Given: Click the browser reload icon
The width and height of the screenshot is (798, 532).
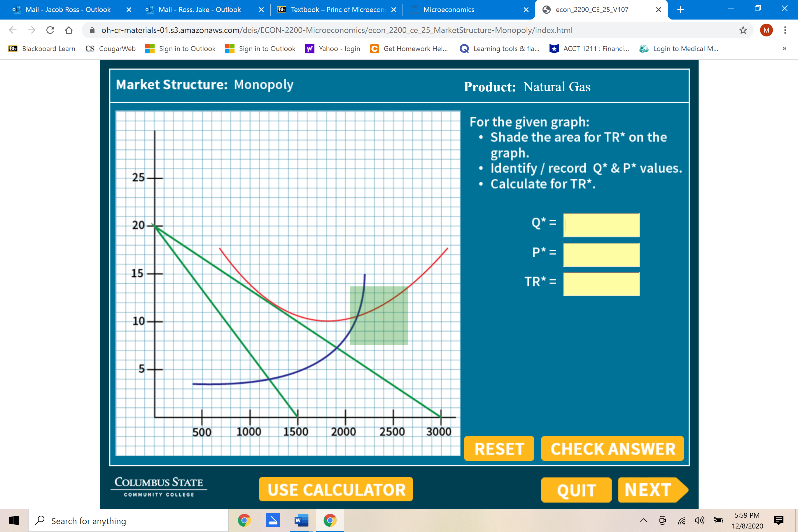Looking at the screenshot, I should 50,30.
